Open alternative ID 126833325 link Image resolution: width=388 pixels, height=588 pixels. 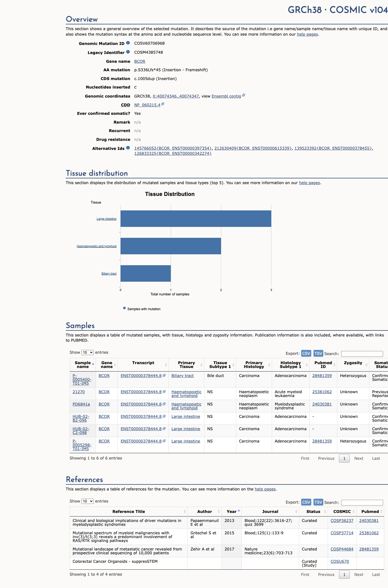[173, 153]
